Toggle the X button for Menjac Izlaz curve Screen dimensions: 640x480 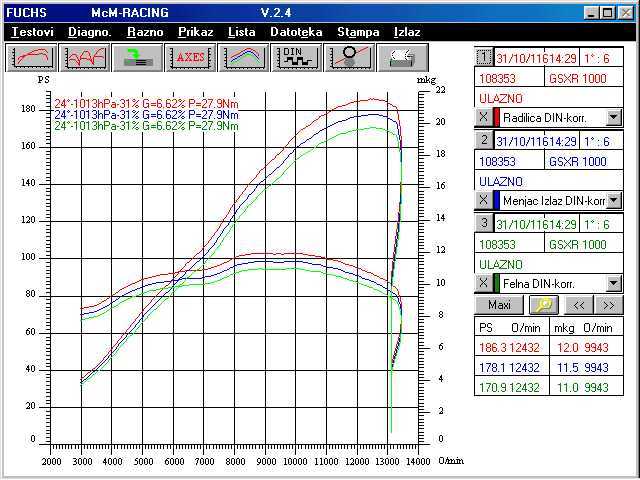(483, 201)
